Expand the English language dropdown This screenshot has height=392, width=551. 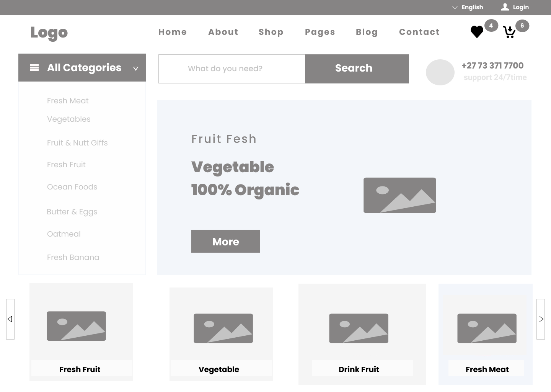point(468,7)
